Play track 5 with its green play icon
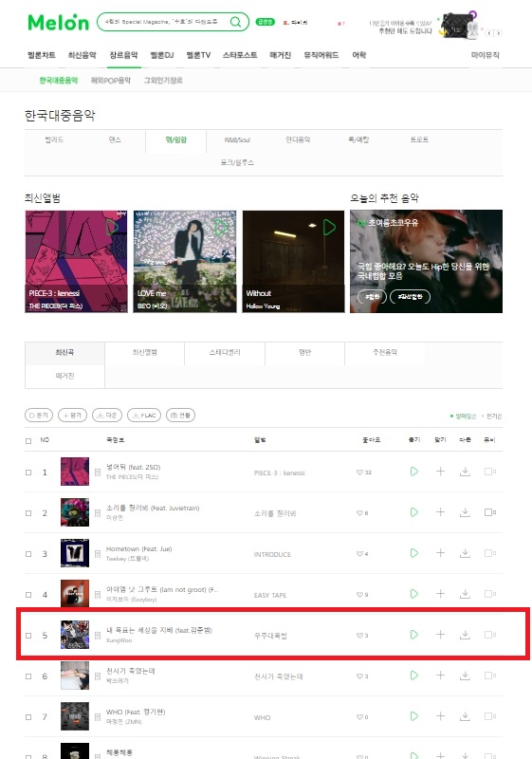 (x=414, y=635)
